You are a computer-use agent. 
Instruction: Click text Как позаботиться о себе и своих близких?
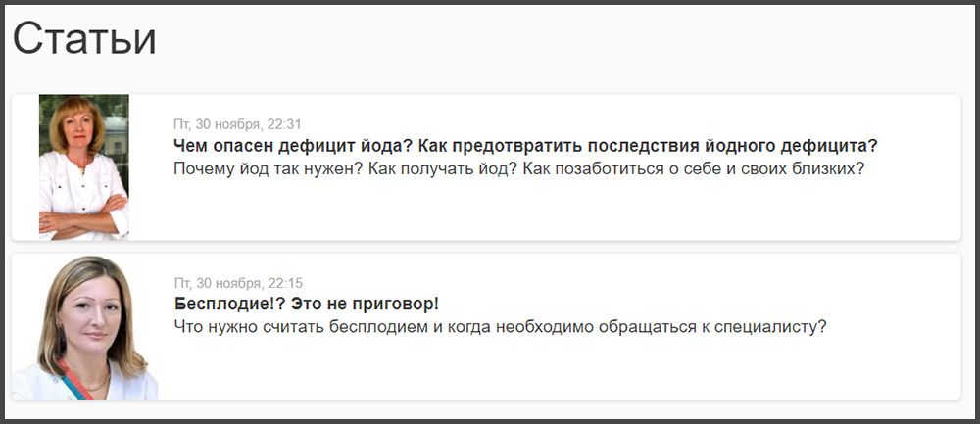pyautogui.click(x=693, y=168)
